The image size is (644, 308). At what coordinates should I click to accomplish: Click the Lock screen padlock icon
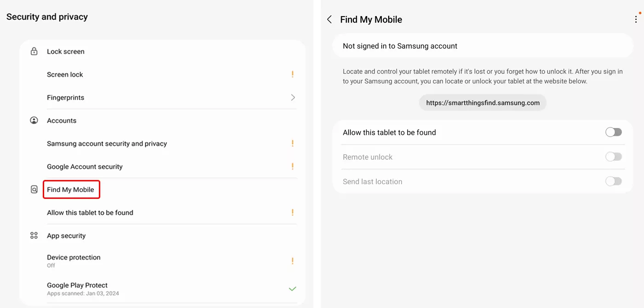point(34,51)
